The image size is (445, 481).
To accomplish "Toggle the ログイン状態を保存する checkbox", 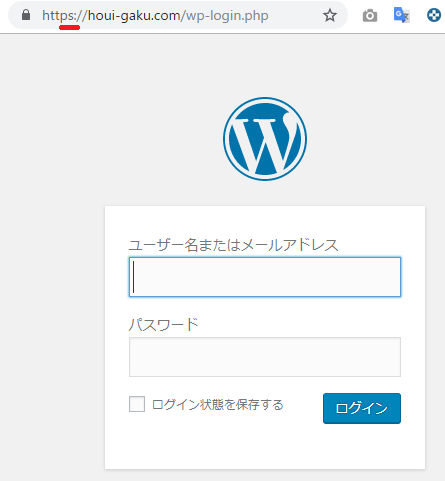I will 137,404.
